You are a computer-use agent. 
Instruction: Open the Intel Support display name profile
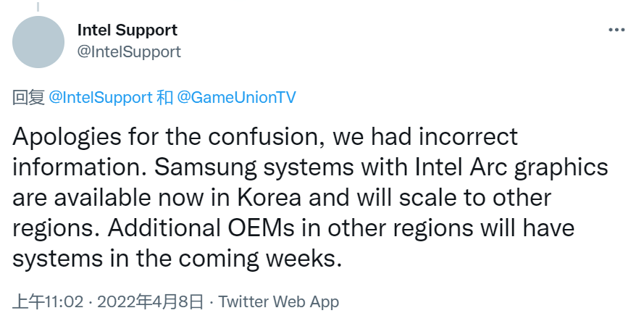click(127, 30)
